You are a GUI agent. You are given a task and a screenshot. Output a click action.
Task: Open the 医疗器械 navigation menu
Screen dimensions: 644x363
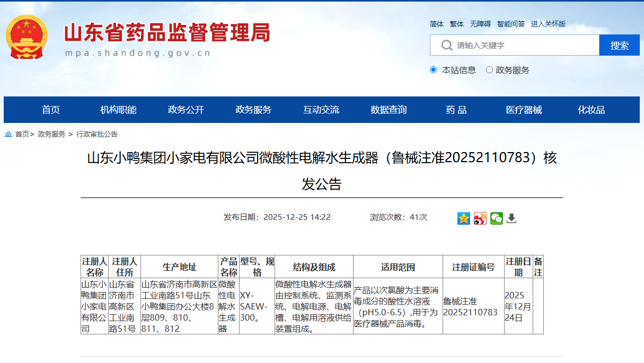tap(524, 110)
